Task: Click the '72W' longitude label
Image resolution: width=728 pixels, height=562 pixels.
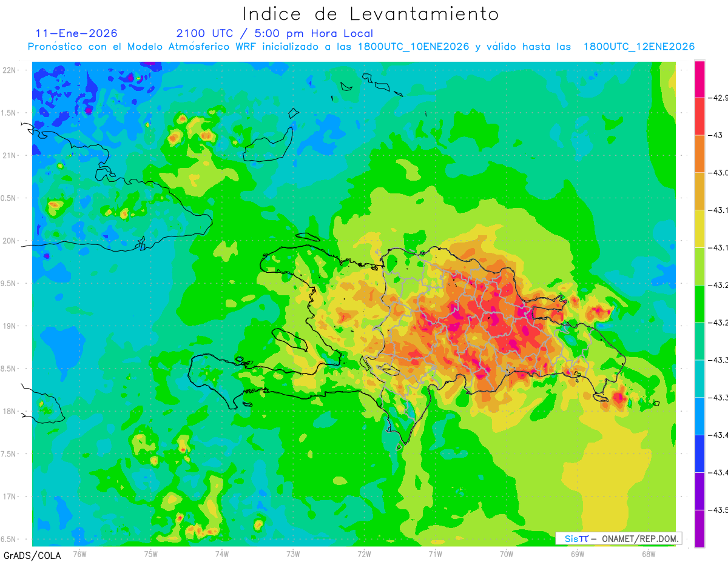Action: [x=364, y=554]
